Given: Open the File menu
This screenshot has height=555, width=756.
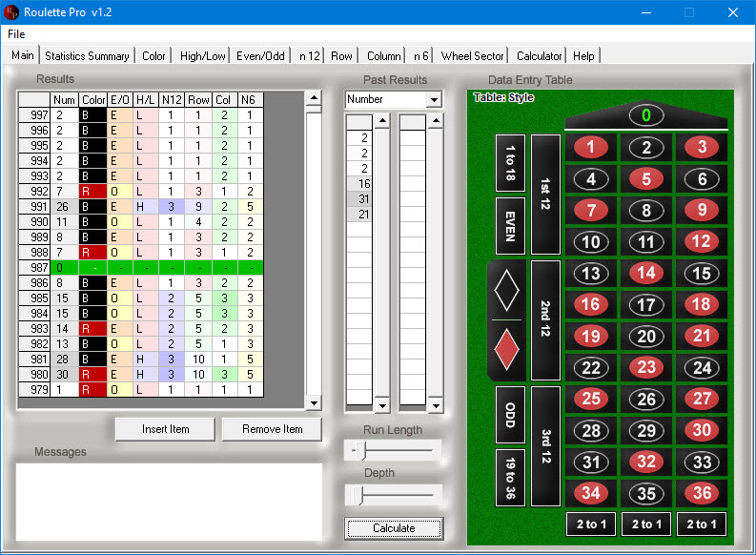Looking at the screenshot, I should click(16, 34).
